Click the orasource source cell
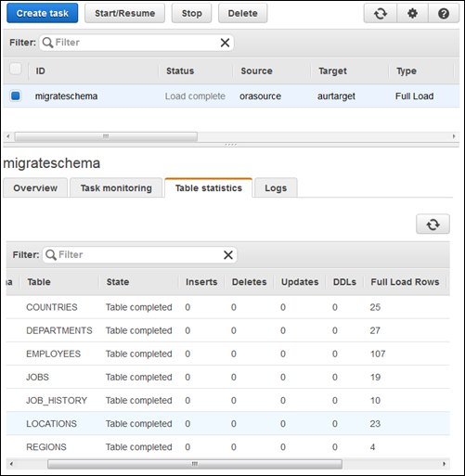Viewport: 465px width, 476px height. point(260,96)
